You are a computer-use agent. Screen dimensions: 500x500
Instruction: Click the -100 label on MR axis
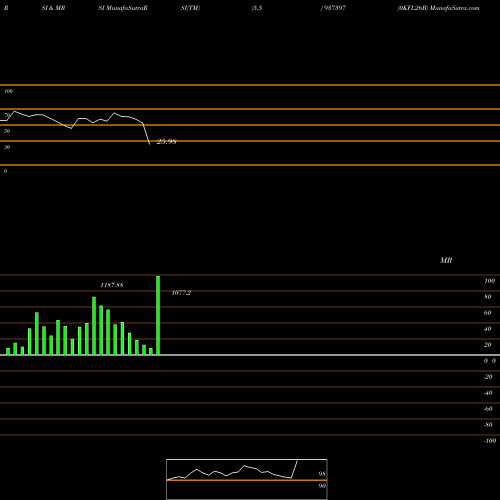[490, 441]
